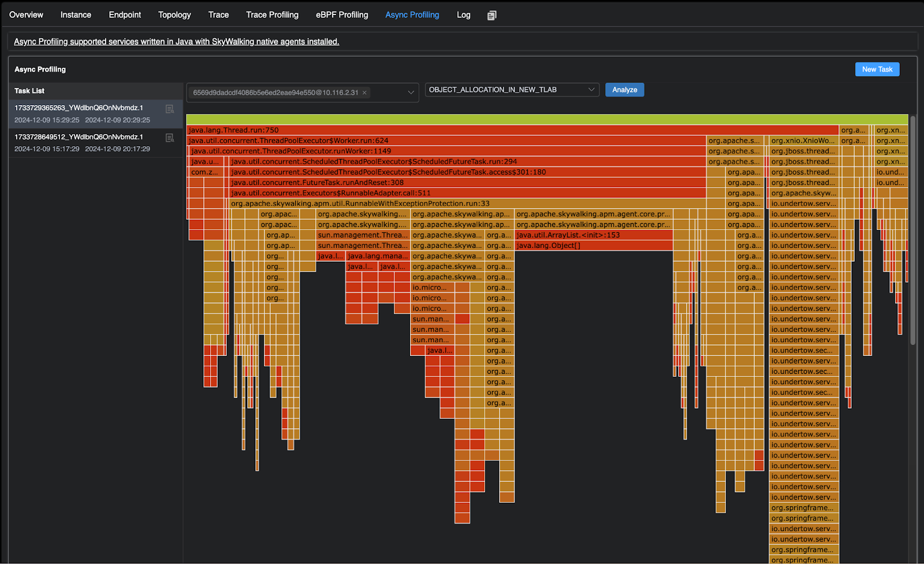Viewport: 924px width, 564px height.
Task: Open details icon for task 1733729365263
Action: point(170,109)
